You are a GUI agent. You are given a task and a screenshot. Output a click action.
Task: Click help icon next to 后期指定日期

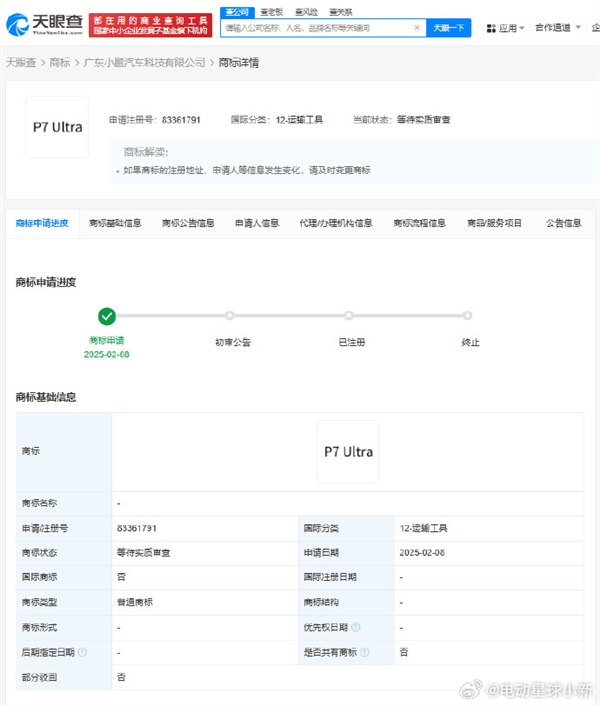(83, 652)
